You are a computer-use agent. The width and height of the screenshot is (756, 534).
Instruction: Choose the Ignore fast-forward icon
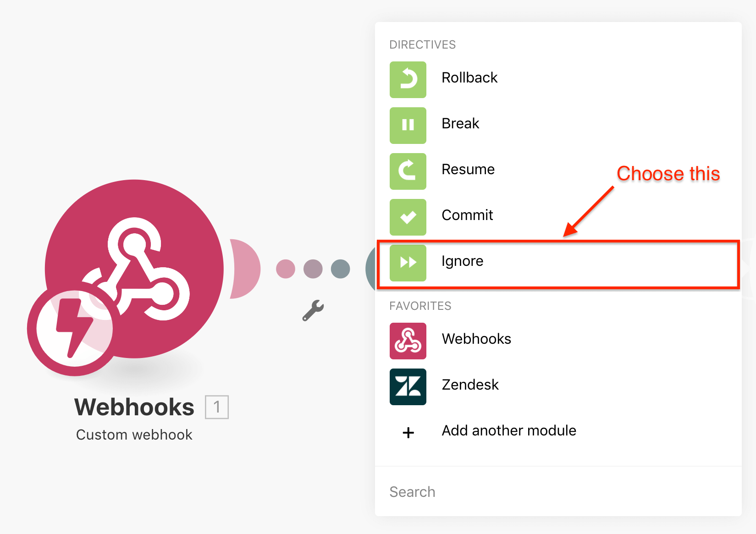[x=408, y=263]
